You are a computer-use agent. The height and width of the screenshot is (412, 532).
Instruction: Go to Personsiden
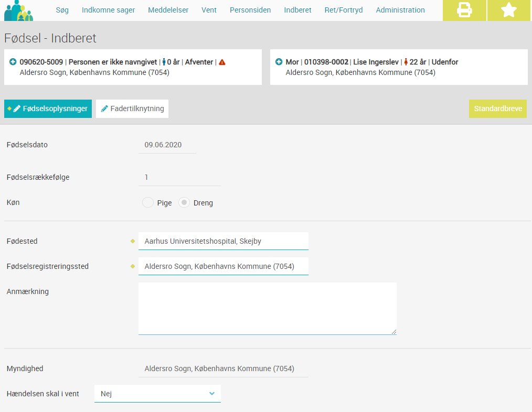click(250, 10)
